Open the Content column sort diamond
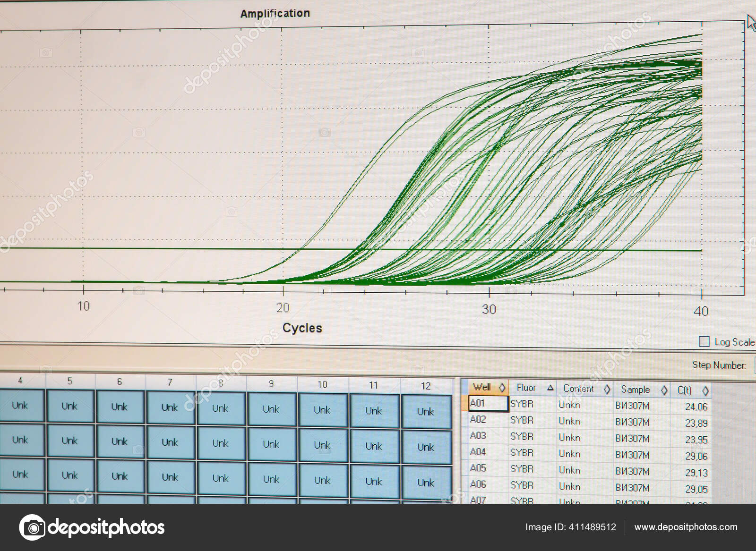The image size is (756, 551). (x=608, y=389)
